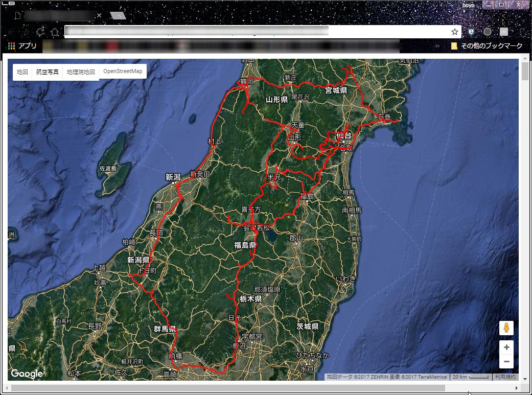Select the OpenStreetMap layer
Image resolution: width=532 pixels, height=395 pixels.
pos(123,71)
